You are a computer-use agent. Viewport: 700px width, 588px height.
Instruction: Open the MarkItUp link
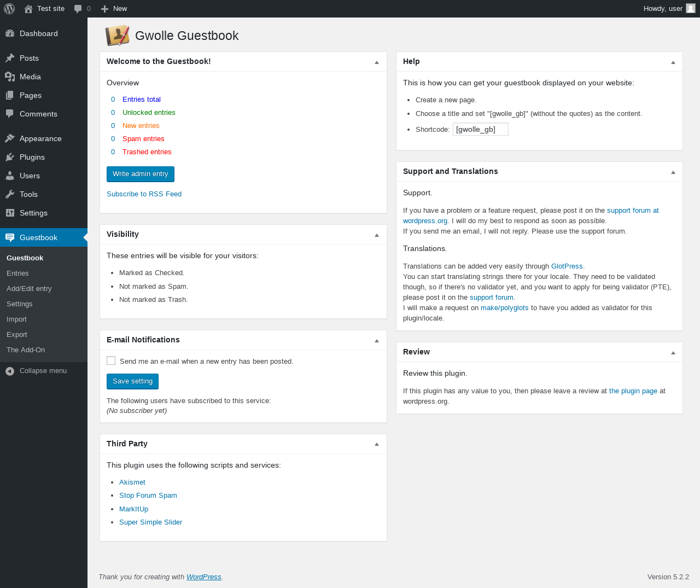point(134,509)
